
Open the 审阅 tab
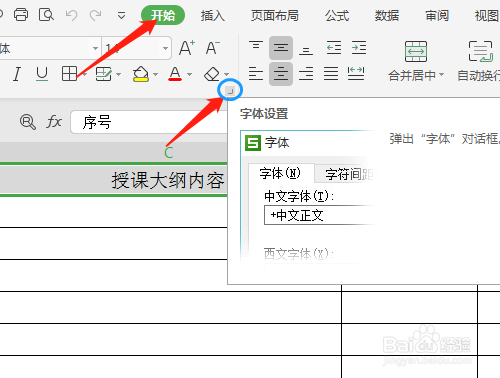tap(437, 15)
